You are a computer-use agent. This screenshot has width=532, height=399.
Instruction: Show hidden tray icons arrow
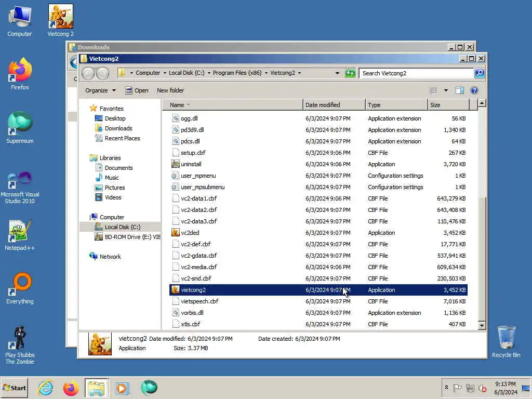(446, 387)
